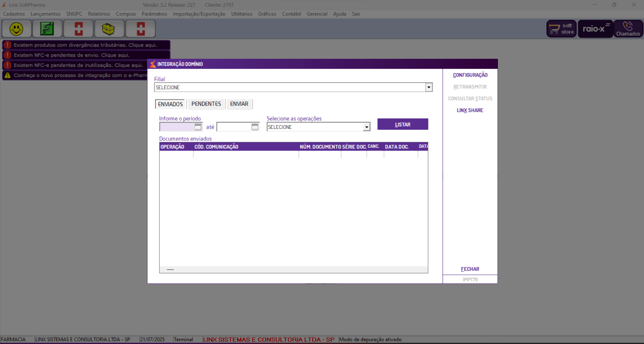Open the Contábil menu
This screenshot has height=344, width=644.
point(291,14)
